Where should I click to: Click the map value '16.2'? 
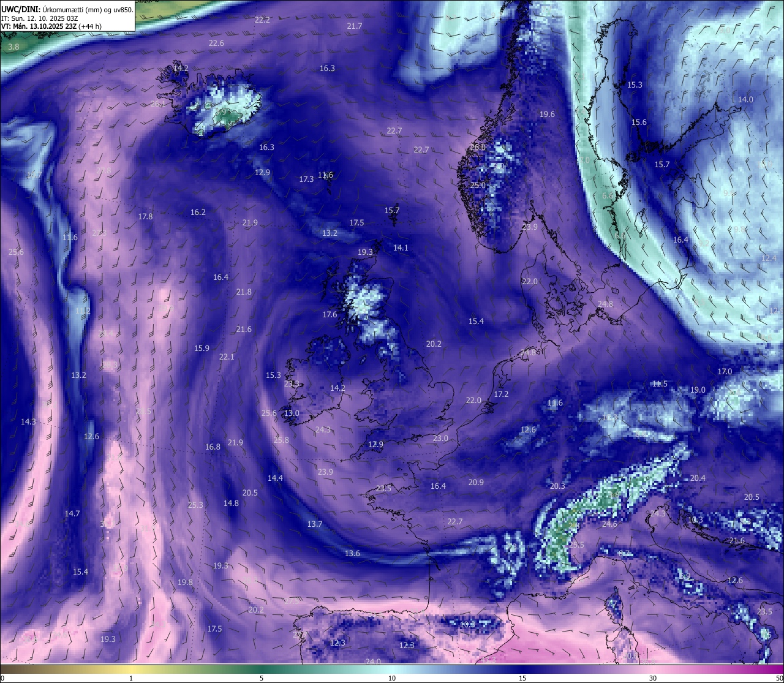tap(198, 212)
